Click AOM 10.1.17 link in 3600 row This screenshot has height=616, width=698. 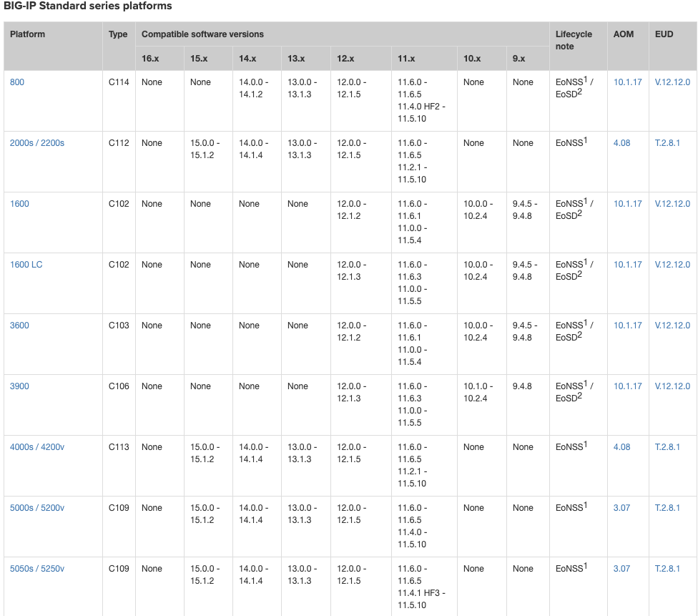(628, 325)
